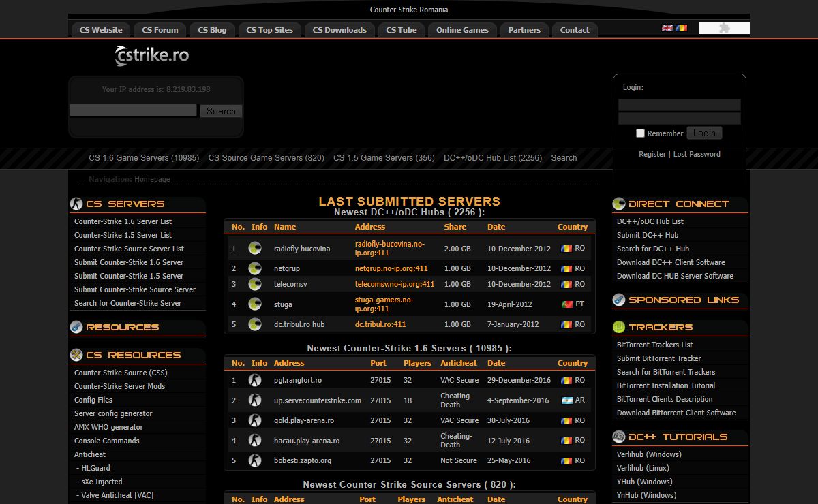The height and width of the screenshot is (504, 818).
Task: Click the up.servecounterstrike.com server info icon
Action: (x=255, y=400)
